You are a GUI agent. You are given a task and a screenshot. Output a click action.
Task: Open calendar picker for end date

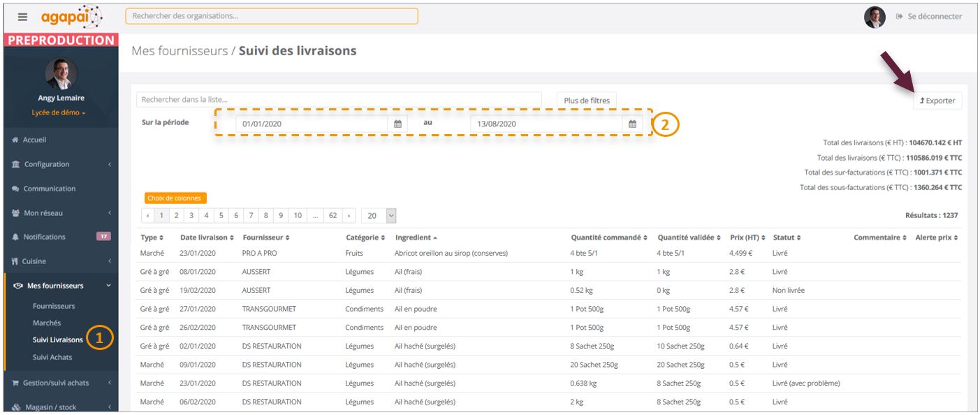tap(633, 124)
